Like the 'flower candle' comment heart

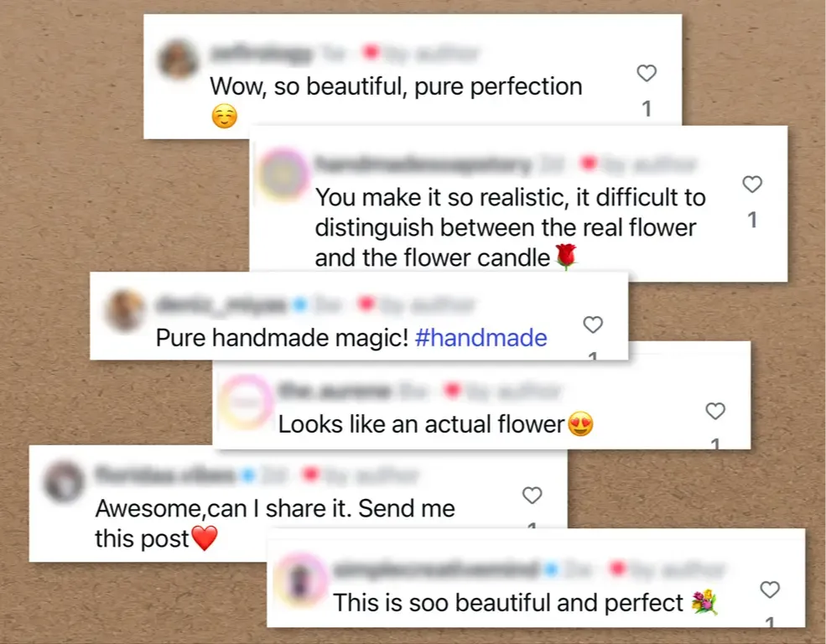[751, 184]
